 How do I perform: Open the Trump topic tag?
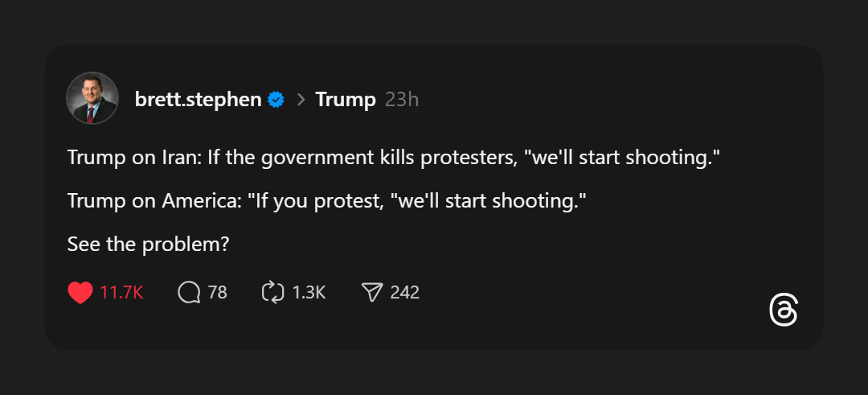click(x=346, y=100)
